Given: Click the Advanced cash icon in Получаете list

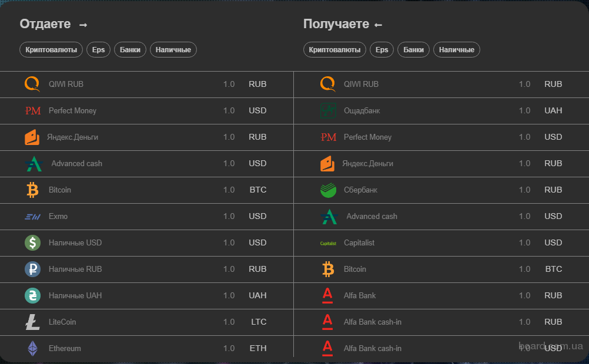Looking at the screenshot, I should pos(329,217).
